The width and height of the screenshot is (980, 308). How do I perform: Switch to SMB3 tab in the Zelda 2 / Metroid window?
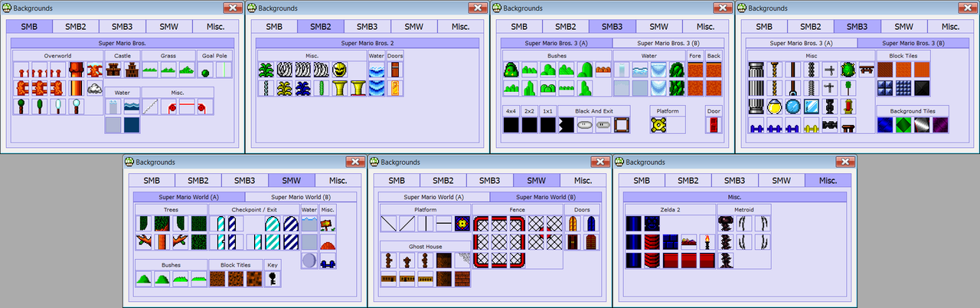(735, 180)
